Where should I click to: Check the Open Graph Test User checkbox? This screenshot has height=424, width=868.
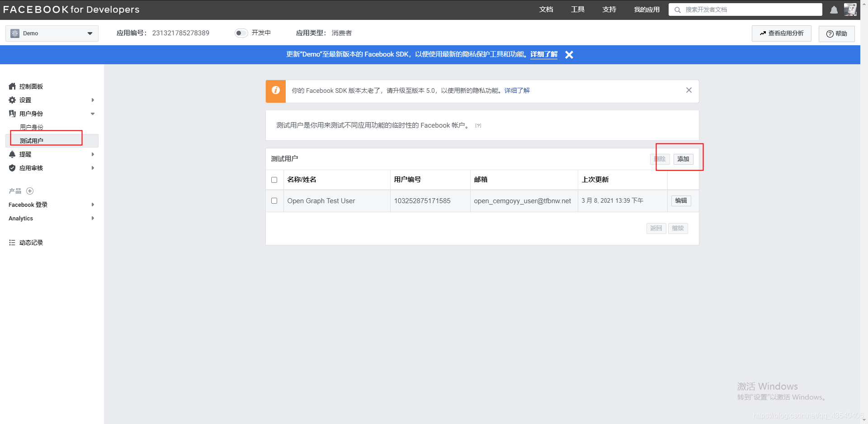pos(274,200)
